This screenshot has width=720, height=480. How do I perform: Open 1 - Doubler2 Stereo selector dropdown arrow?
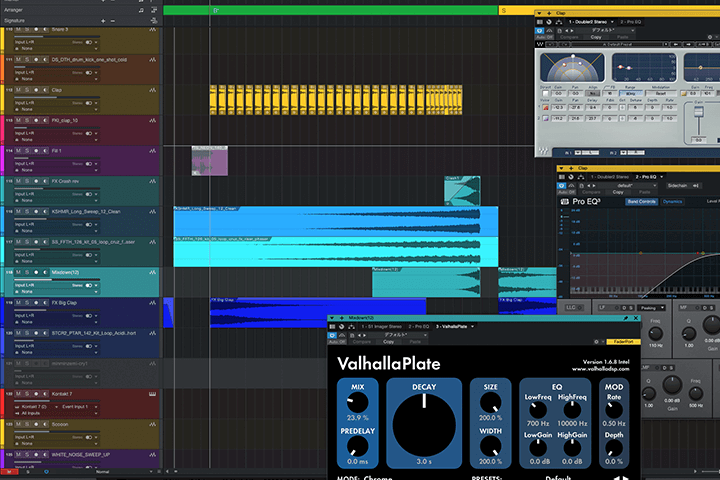point(612,22)
